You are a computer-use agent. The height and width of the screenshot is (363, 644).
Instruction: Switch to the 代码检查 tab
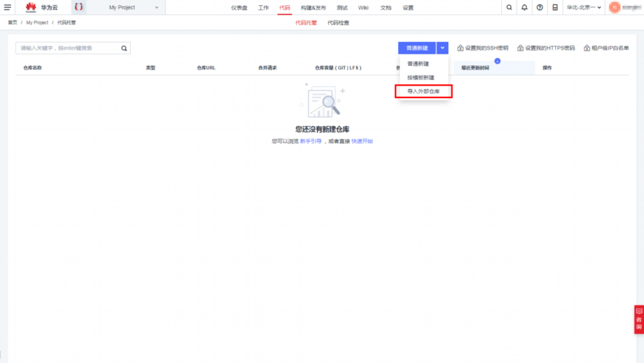[338, 23]
